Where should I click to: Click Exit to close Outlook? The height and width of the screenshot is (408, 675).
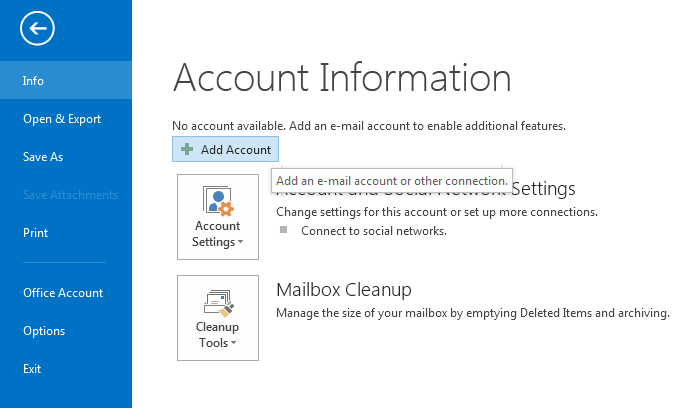[33, 369]
